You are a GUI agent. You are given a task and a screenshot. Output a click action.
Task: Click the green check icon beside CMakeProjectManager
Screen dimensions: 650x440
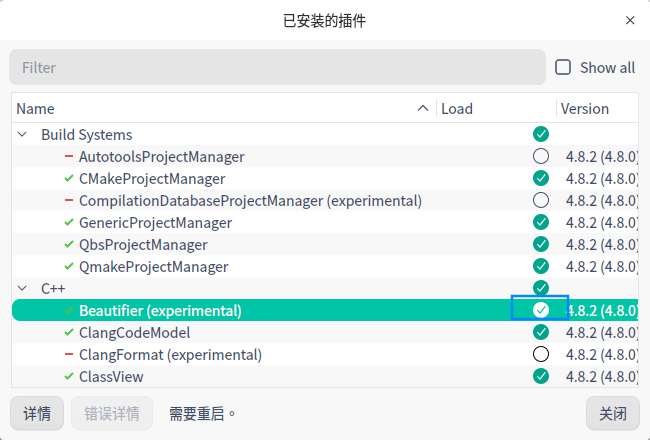tap(69, 179)
